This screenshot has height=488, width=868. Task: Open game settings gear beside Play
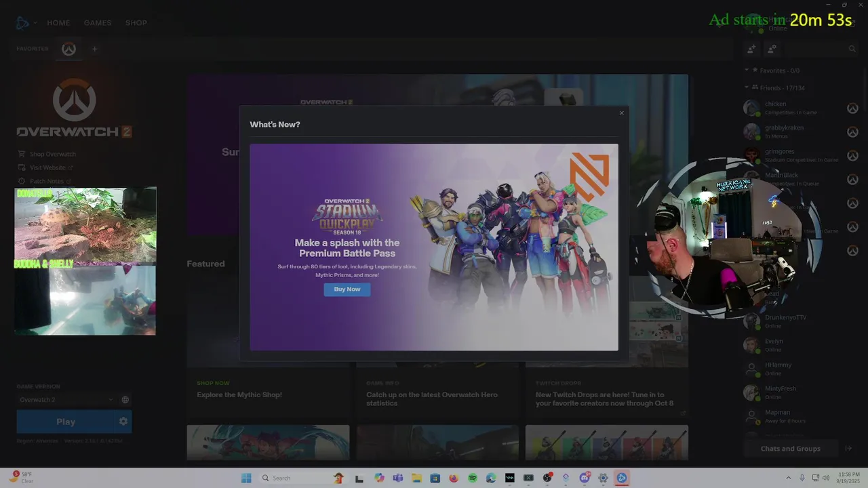click(123, 422)
